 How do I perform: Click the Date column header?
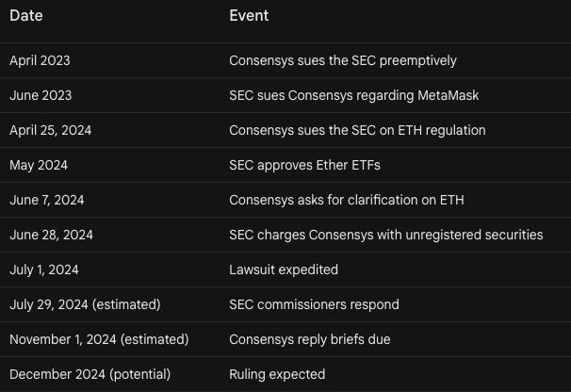(26, 16)
